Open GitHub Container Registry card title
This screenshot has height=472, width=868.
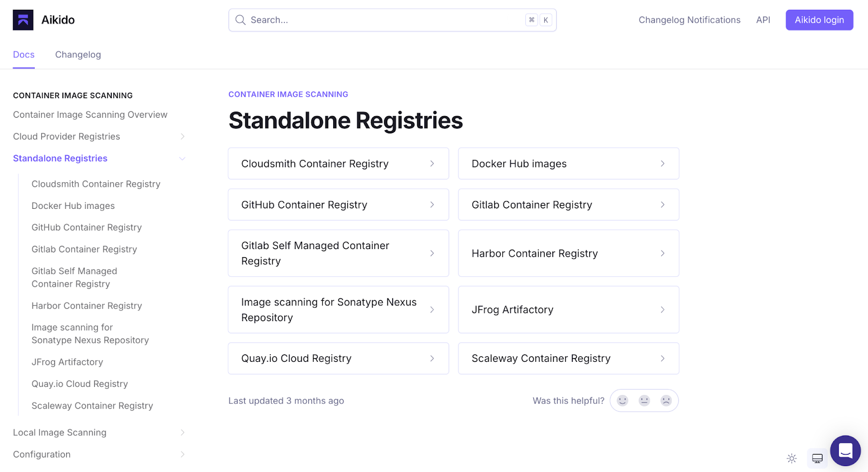pyautogui.click(x=304, y=205)
